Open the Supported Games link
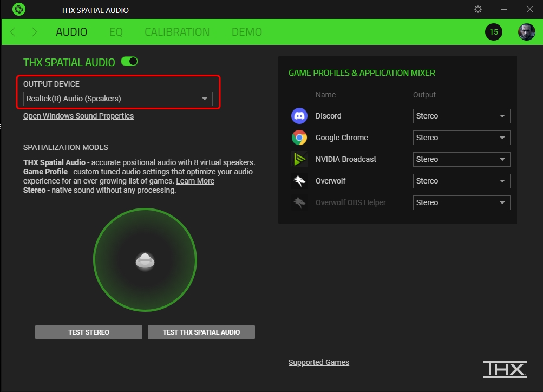Screen dimensions: 543x392 point(318,362)
